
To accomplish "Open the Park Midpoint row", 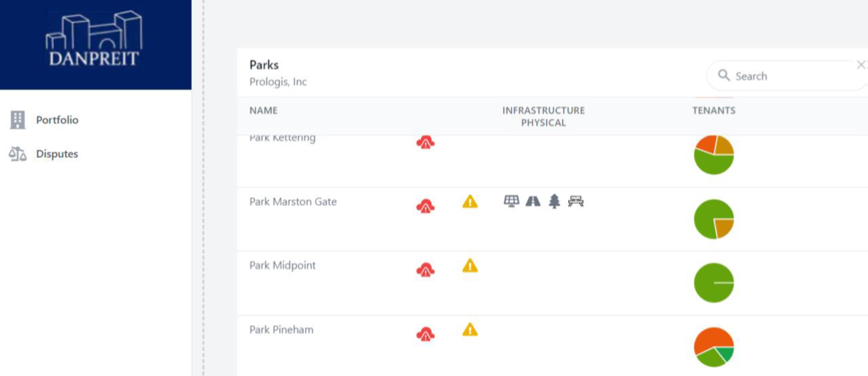I will (x=552, y=283).
